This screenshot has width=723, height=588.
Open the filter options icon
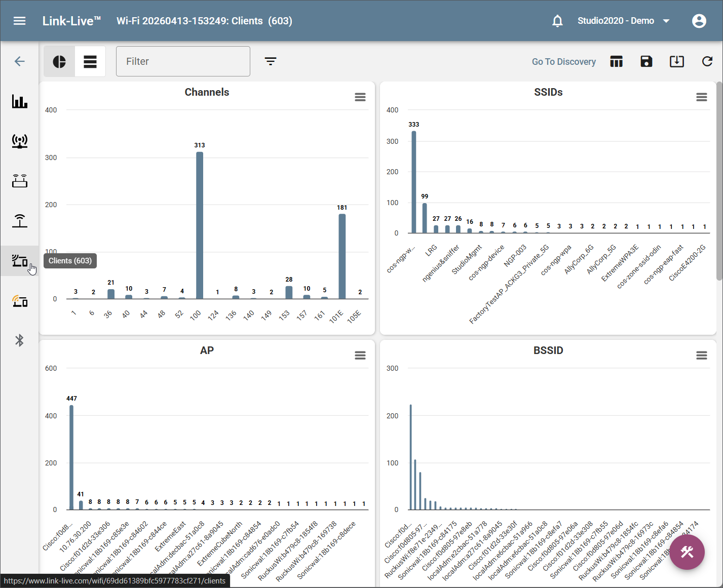pyautogui.click(x=271, y=61)
